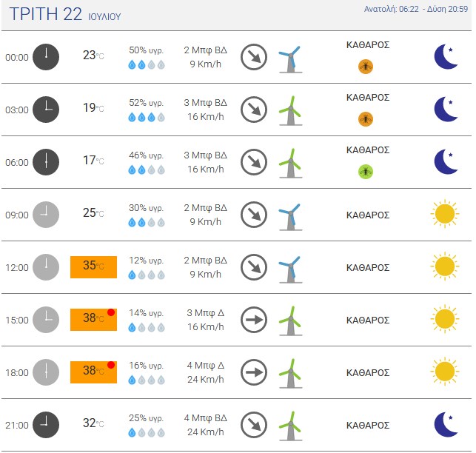The width and height of the screenshot is (476, 453).
Task: Click the blue wind turbine at 09:00
Action: [290, 217]
